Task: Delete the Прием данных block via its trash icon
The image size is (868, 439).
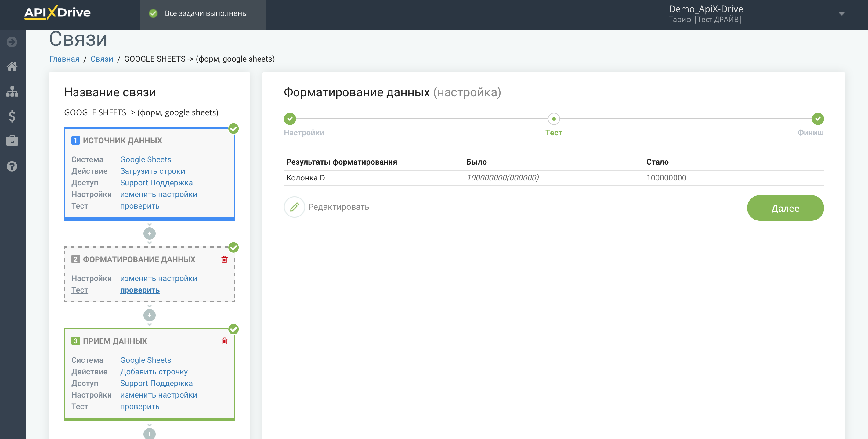Action: (224, 341)
